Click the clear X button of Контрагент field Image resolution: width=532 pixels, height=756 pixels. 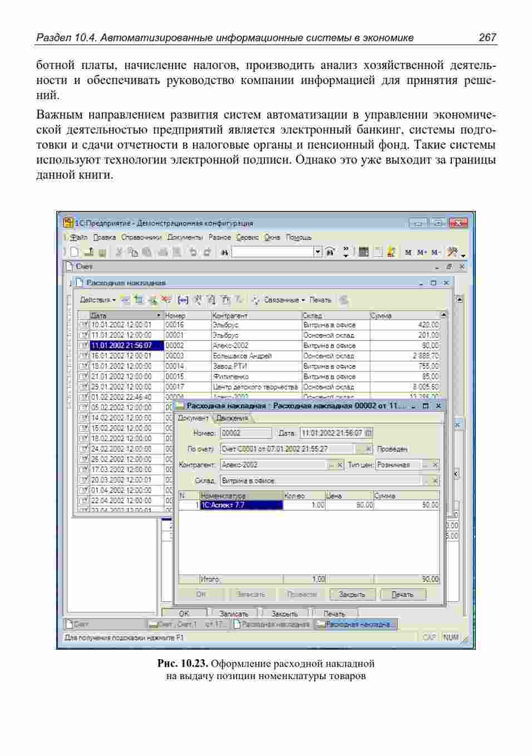click(340, 465)
